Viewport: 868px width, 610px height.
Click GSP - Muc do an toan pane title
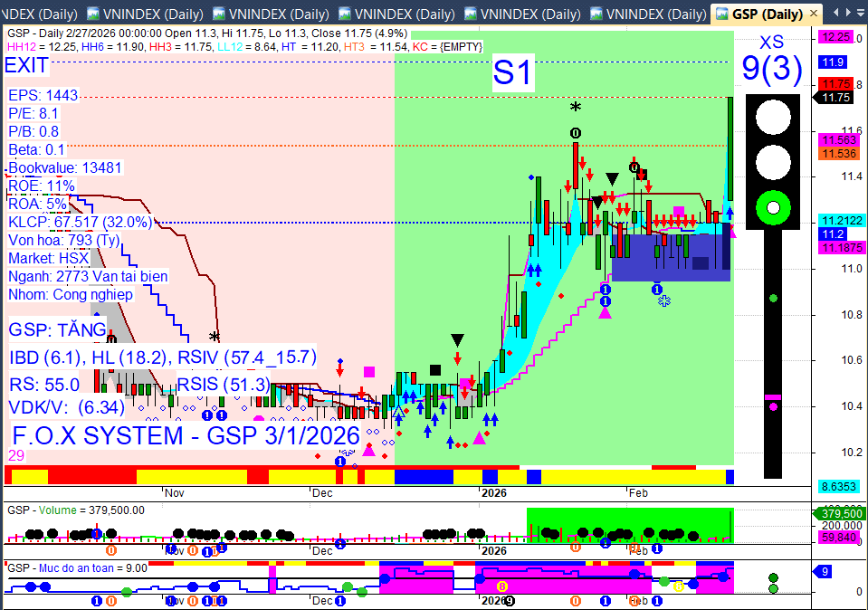78,568
